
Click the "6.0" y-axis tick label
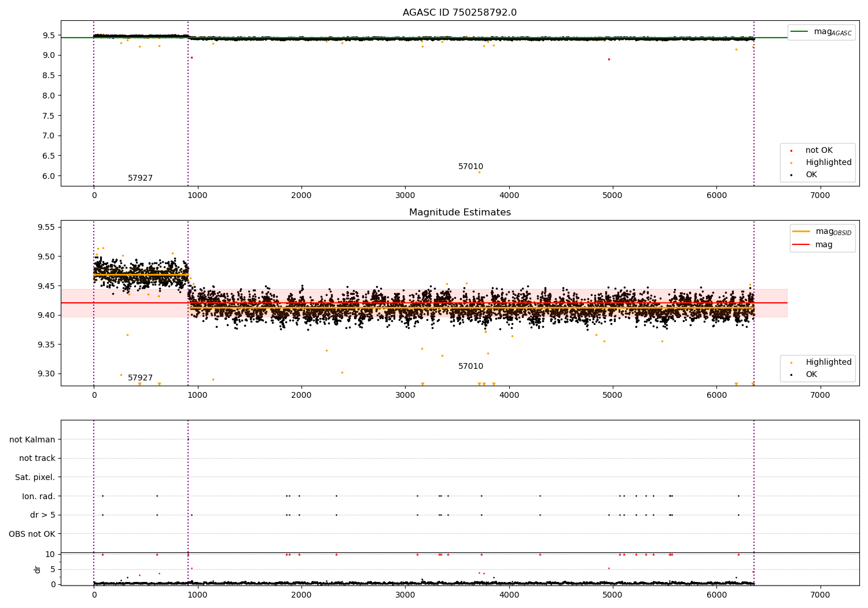[49, 176]
